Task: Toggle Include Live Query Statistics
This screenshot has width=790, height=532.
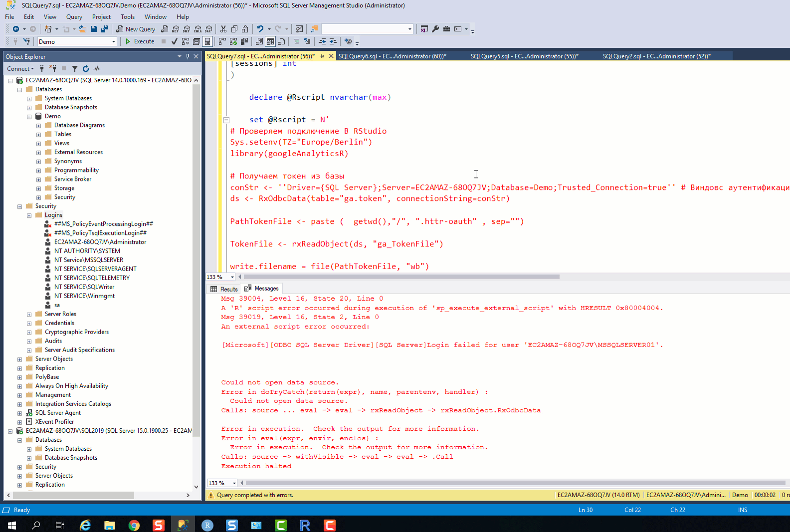Action: pos(233,41)
